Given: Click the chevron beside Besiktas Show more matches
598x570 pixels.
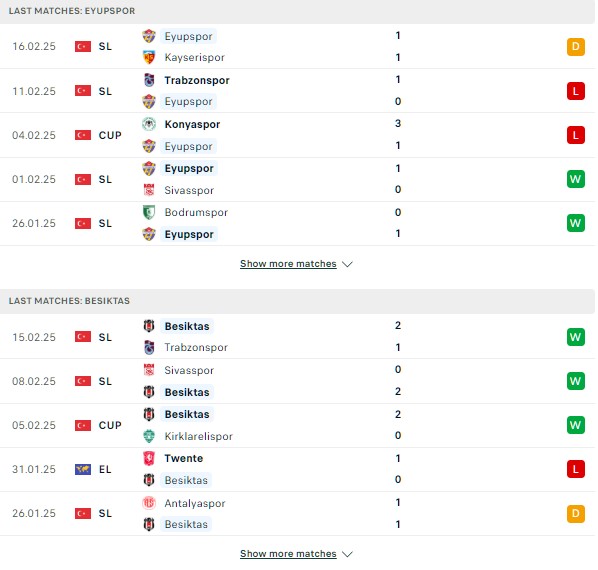Looking at the screenshot, I should coord(347,554).
